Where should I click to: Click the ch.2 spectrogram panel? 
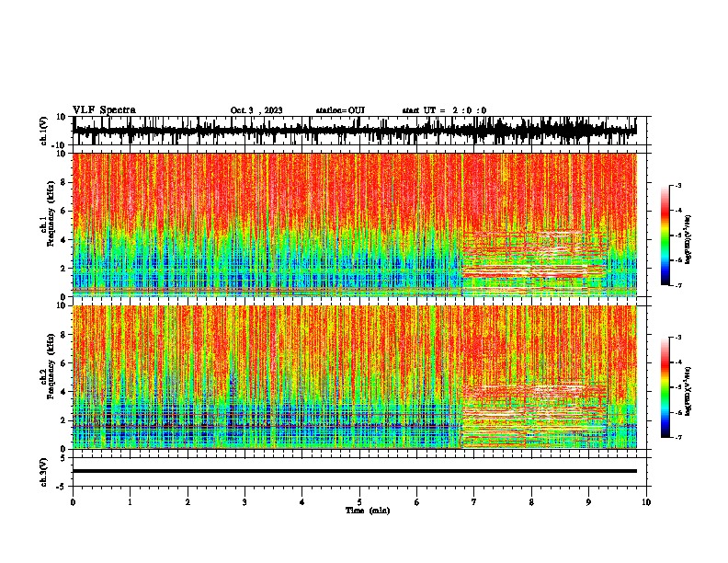355,377
